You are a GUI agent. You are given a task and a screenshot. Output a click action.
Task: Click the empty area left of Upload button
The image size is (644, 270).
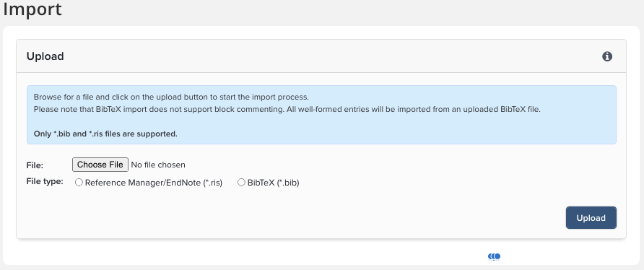[x=287, y=218]
